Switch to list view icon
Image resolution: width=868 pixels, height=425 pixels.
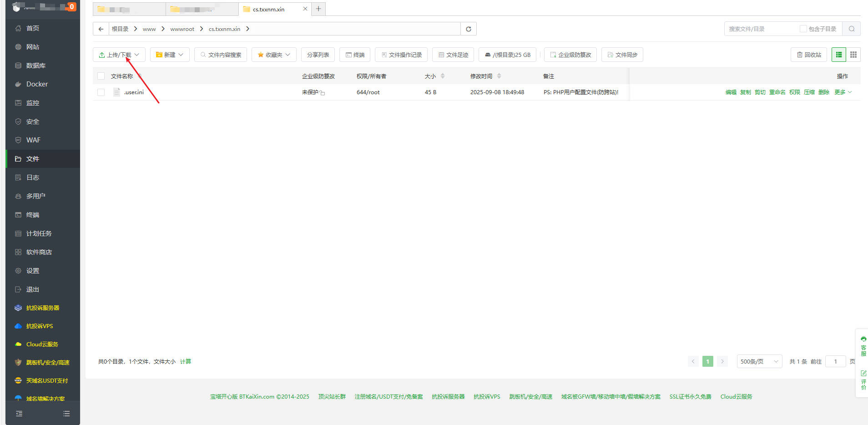pyautogui.click(x=839, y=55)
